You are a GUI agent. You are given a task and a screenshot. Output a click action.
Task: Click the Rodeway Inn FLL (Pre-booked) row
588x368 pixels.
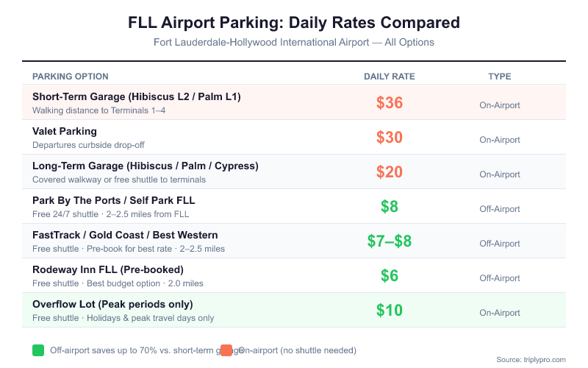point(108,269)
